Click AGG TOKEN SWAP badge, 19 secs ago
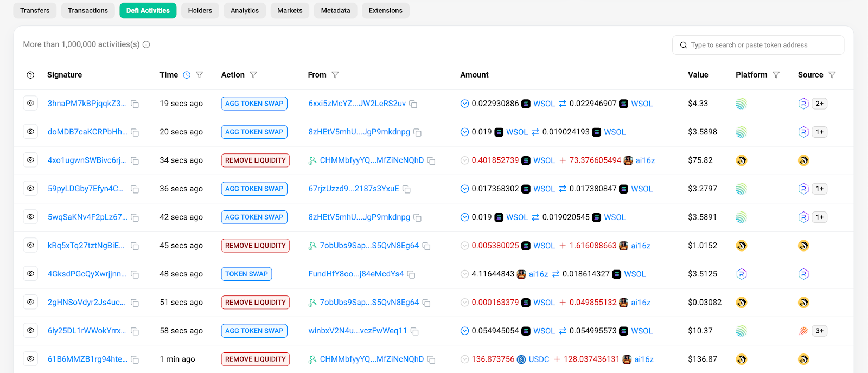The image size is (868, 373). click(x=254, y=104)
